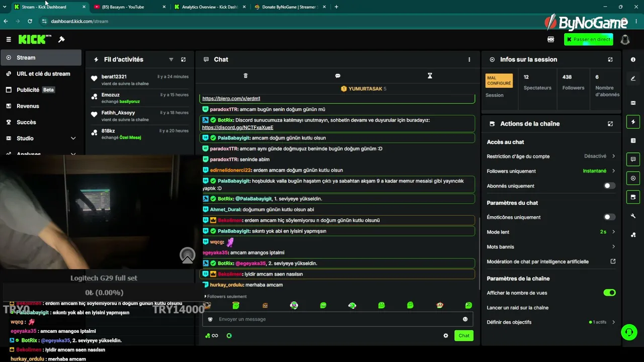Open the browser tab search dropdown
Screen dimensions: 644x362
tap(5, 7)
